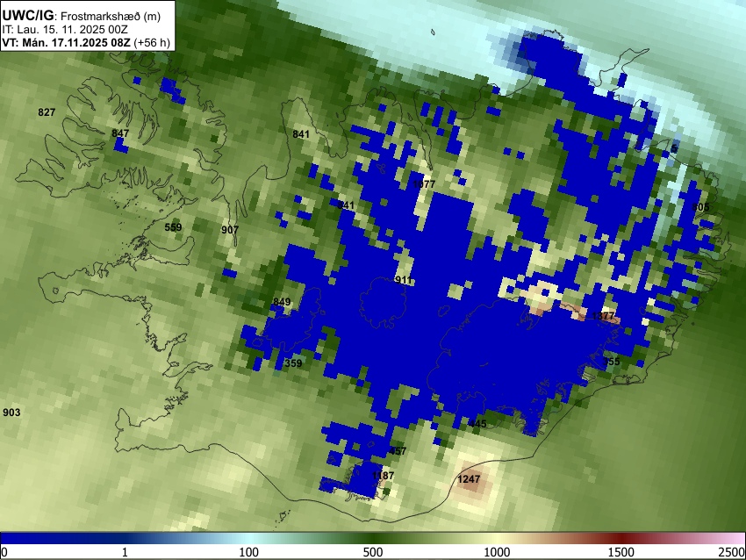Click the legend label 2500
Image resolution: width=746 pixels, height=560 pixels.
pyautogui.click(x=731, y=552)
